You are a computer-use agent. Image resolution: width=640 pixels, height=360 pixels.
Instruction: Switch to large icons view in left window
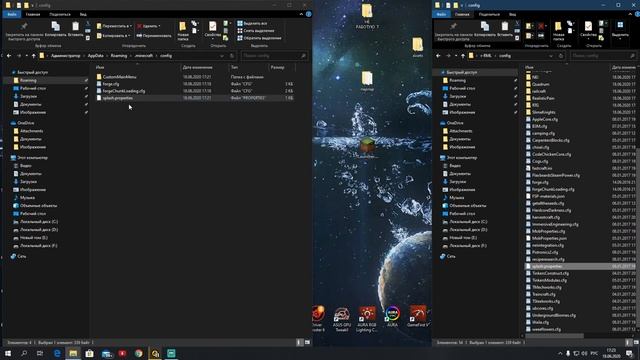click(x=307, y=342)
